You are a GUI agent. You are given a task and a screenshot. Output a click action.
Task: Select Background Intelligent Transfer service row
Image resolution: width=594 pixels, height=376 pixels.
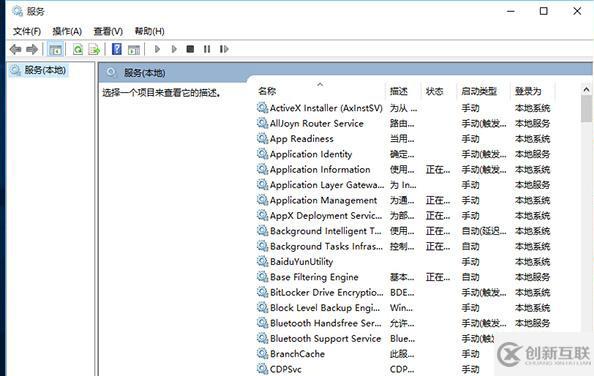pos(403,231)
